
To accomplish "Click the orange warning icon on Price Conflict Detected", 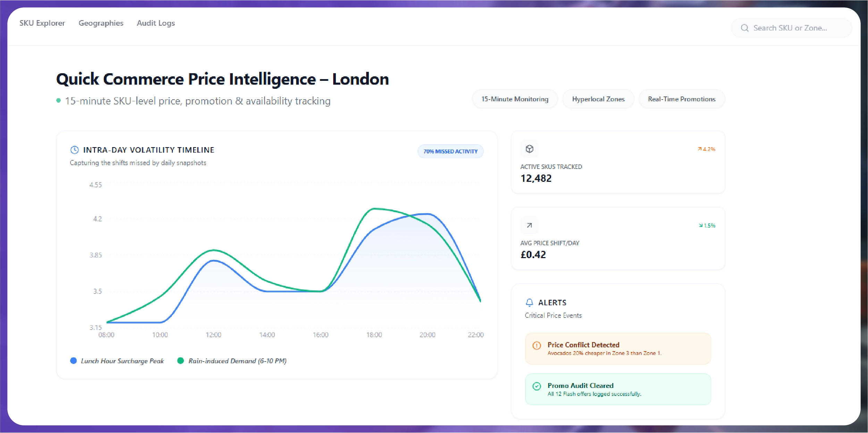I will (537, 345).
